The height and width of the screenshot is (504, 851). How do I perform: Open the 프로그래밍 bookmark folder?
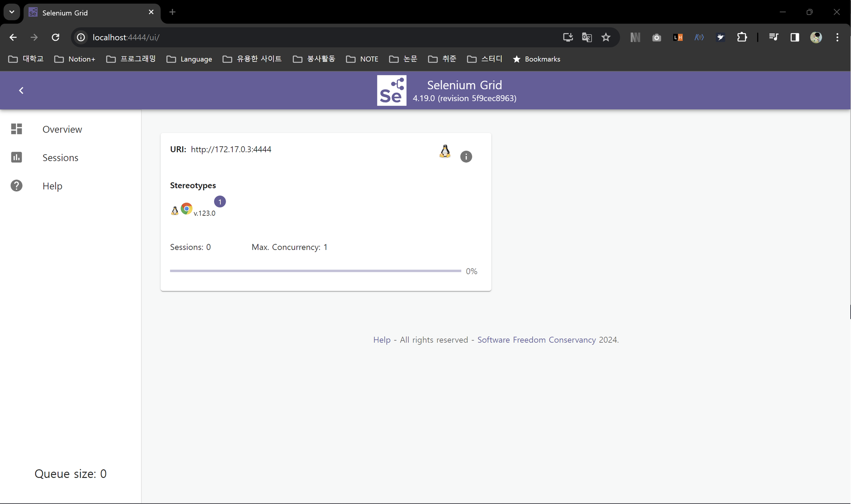(131, 59)
